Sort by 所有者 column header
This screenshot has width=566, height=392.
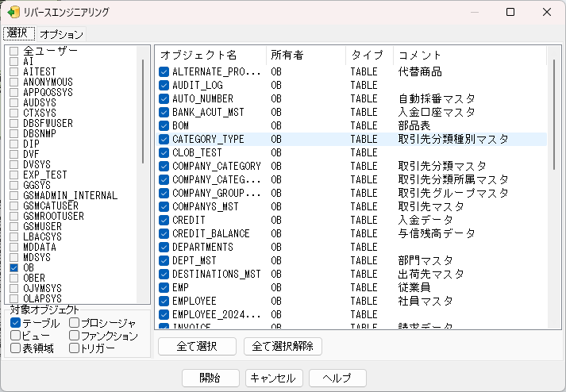[x=306, y=56]
